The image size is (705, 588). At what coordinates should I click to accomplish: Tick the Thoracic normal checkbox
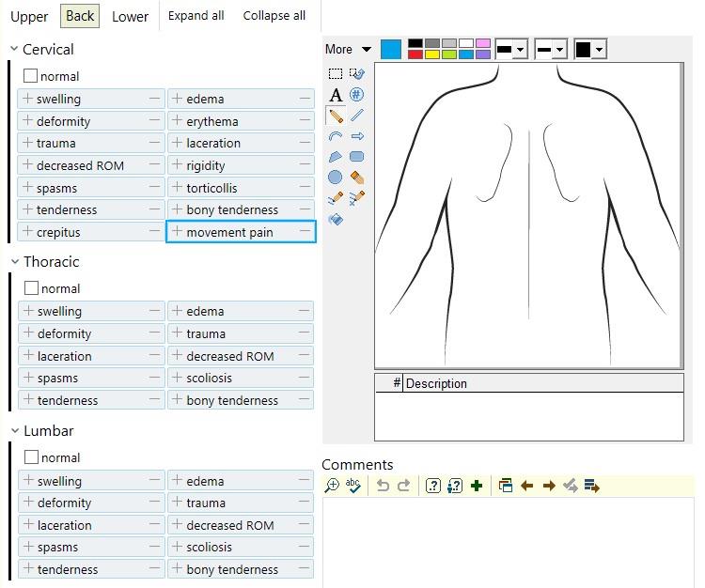31,288
